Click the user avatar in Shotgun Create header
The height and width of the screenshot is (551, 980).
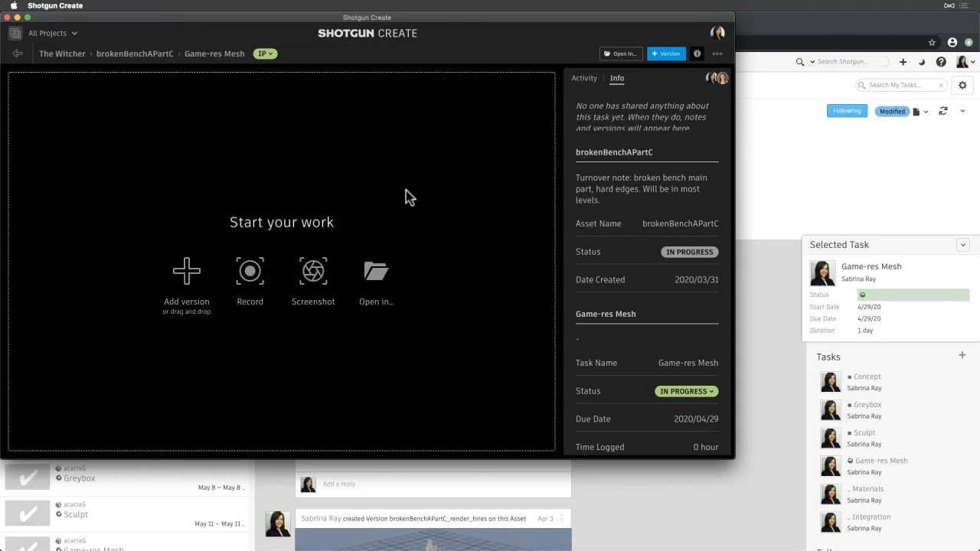(x=717, y=33)
